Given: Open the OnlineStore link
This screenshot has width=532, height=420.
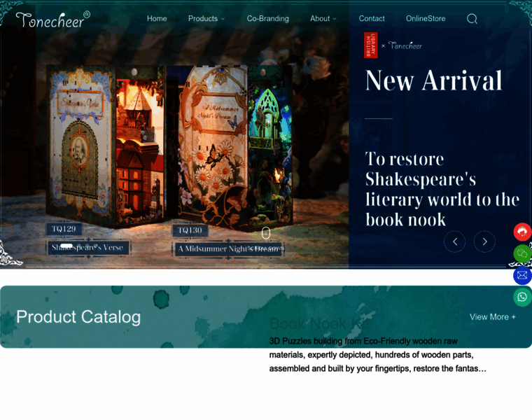Looking at the screenshot, I should point(426,19).
